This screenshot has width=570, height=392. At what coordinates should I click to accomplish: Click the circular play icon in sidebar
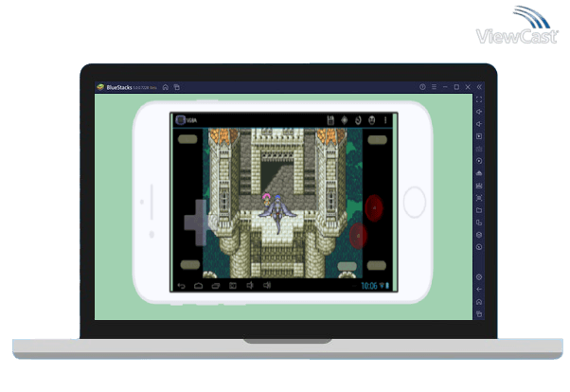click(479, 161)
